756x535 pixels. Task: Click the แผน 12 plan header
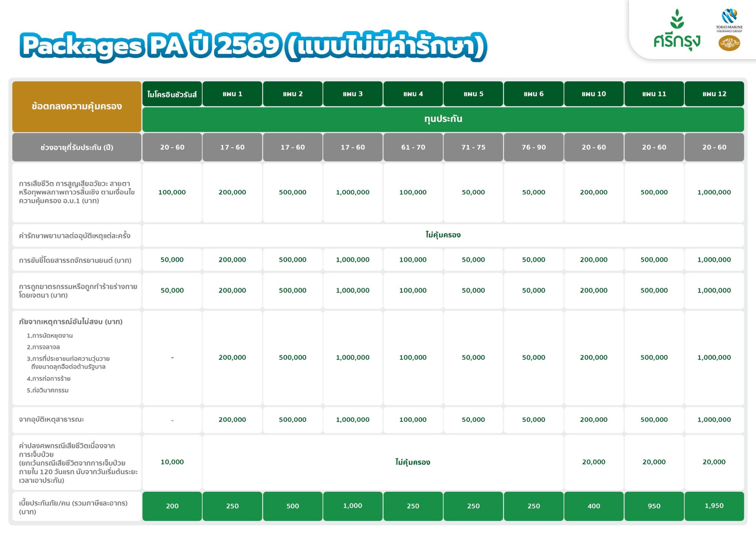[714, 94]
